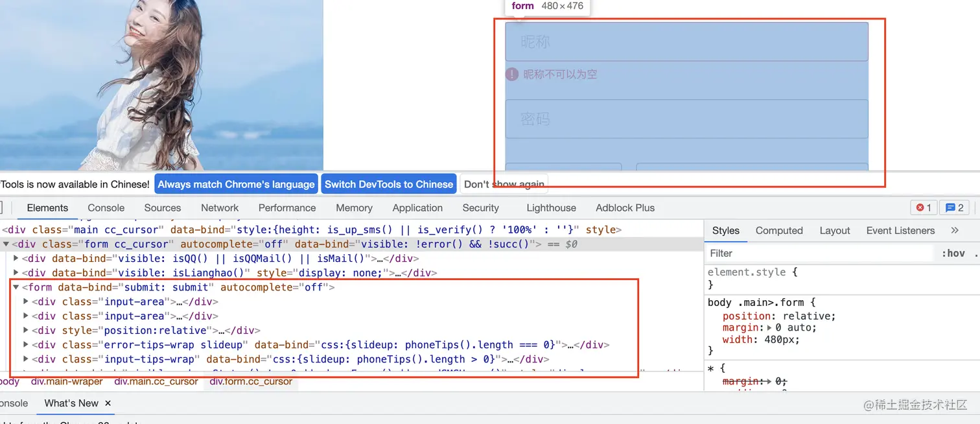Open the Adblock Plus tab
This screenshot has height=424, width=980.
[x=625, y=208]
